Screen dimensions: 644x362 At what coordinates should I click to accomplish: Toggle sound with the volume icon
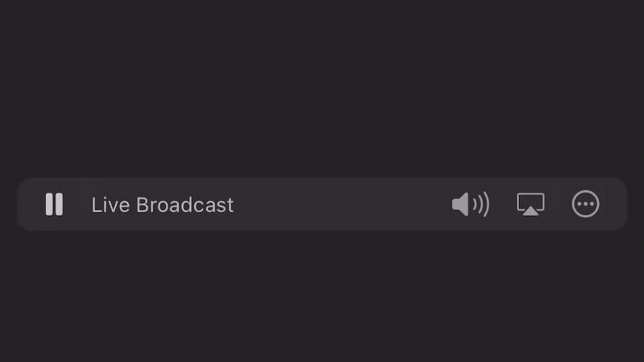tap(470, 205)
